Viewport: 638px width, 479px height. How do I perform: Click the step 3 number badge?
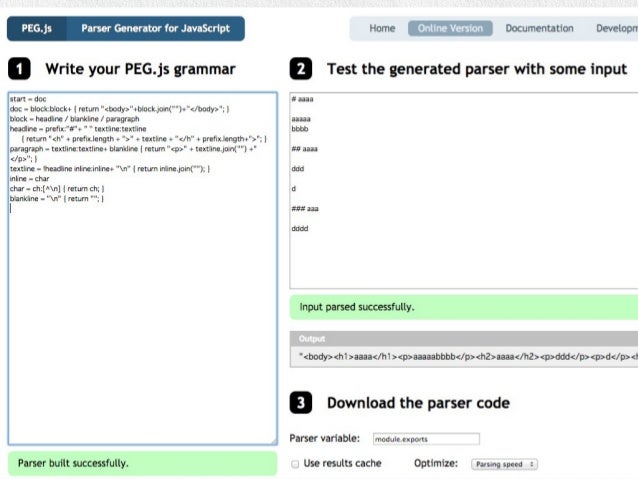coord(301,402)
